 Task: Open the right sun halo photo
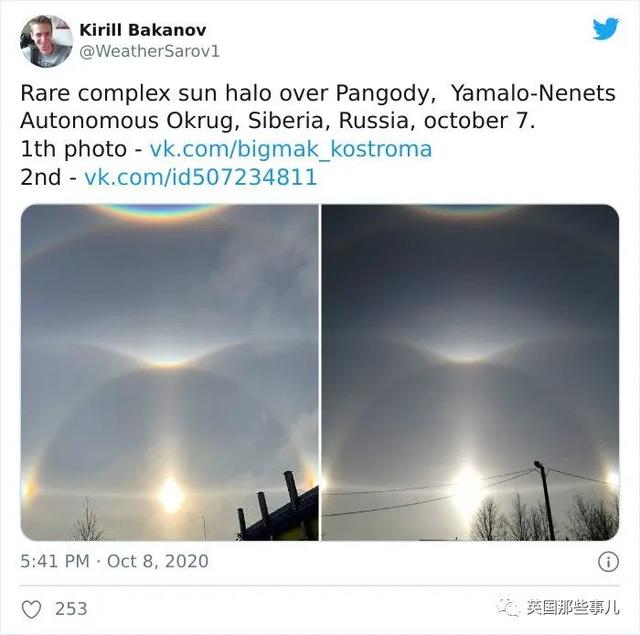[x=470, y=373]
